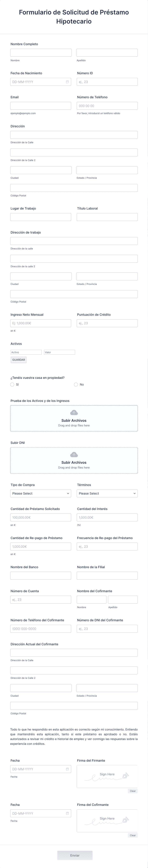Select No for home ownership

point(76,384)
